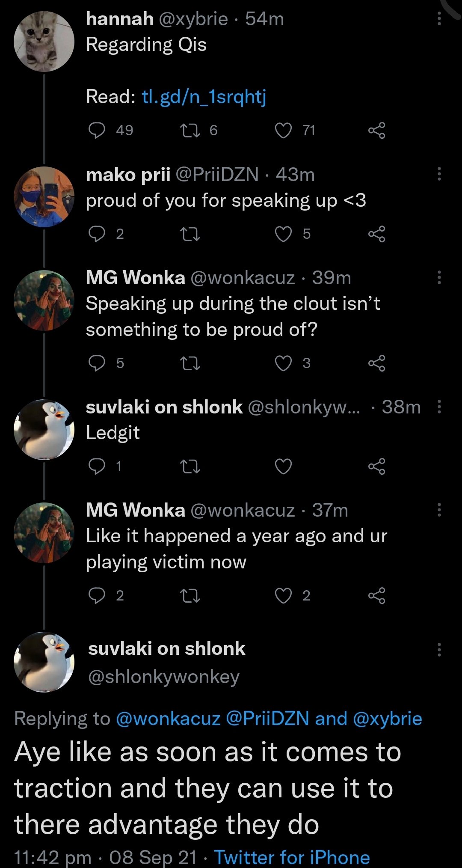This screenshot has width=462, height=868.
Task: Open more options for hannah's tweet
Action: [x=439, y=19]
